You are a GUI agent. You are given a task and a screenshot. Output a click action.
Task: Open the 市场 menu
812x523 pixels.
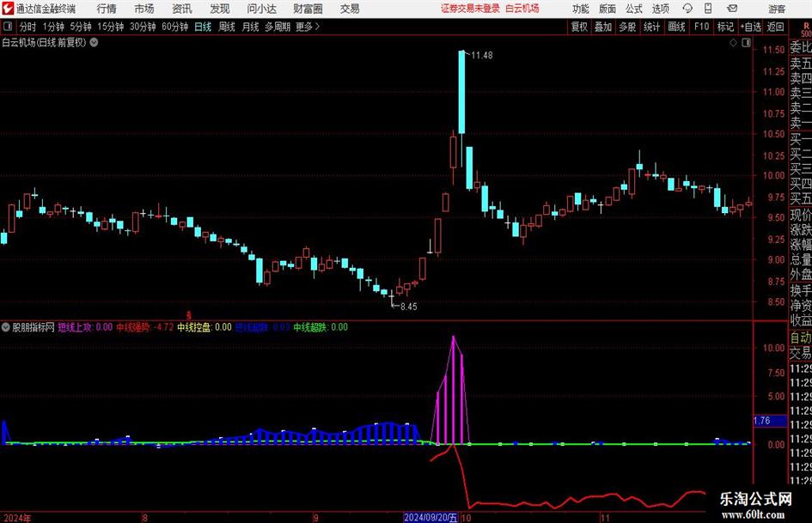coord(144,9)
